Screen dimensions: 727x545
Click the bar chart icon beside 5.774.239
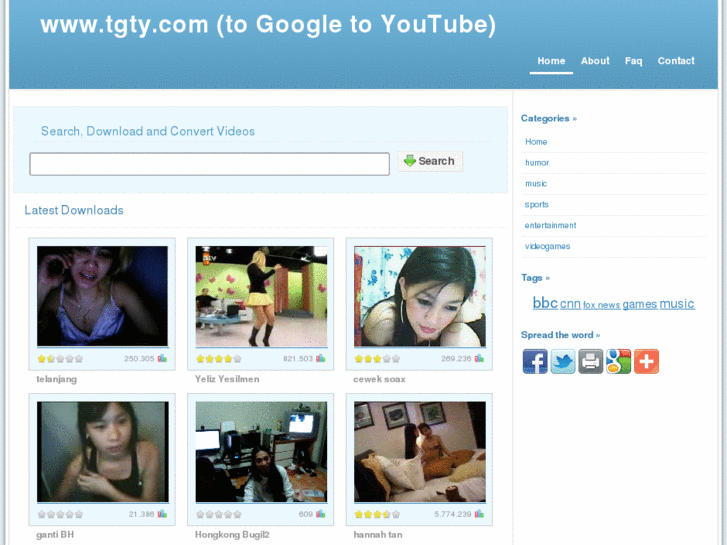tap(479, 514)
